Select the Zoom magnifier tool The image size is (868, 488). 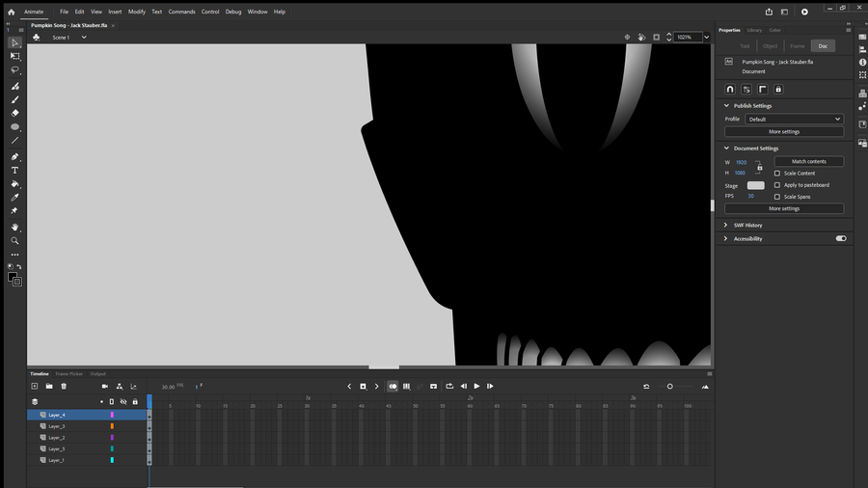14,241
